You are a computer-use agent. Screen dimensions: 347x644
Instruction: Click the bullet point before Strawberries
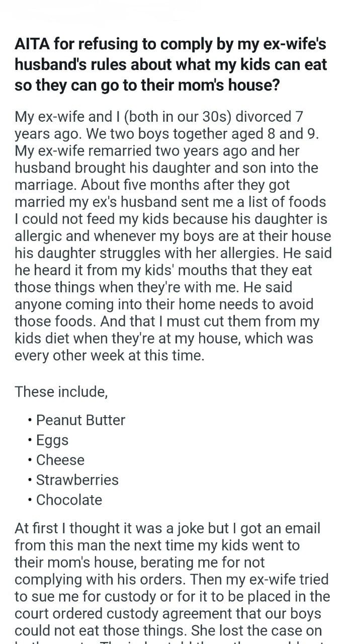click(31, 480)
